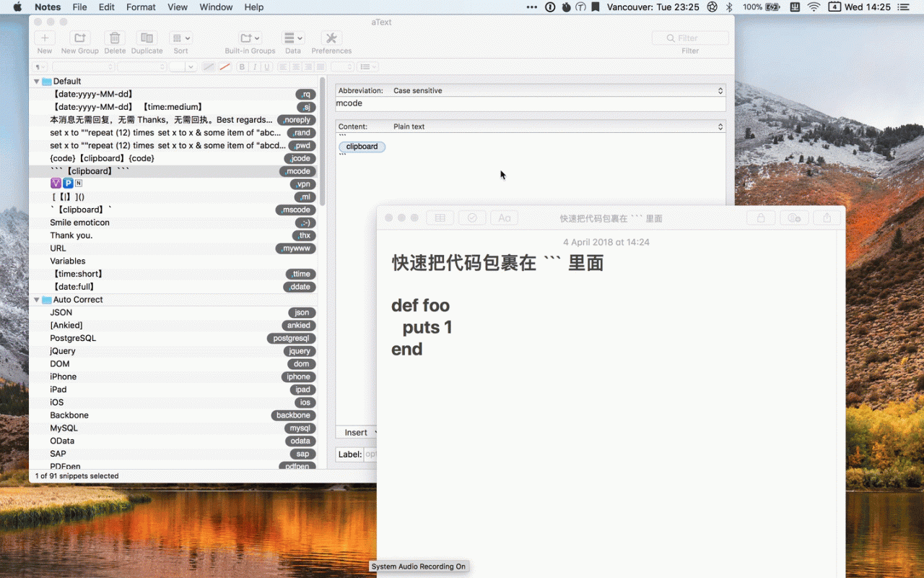Open aText Preferences tools icon
Image resolution: width=924 pixels, height=578 pixels.
[x=331, y=38]
